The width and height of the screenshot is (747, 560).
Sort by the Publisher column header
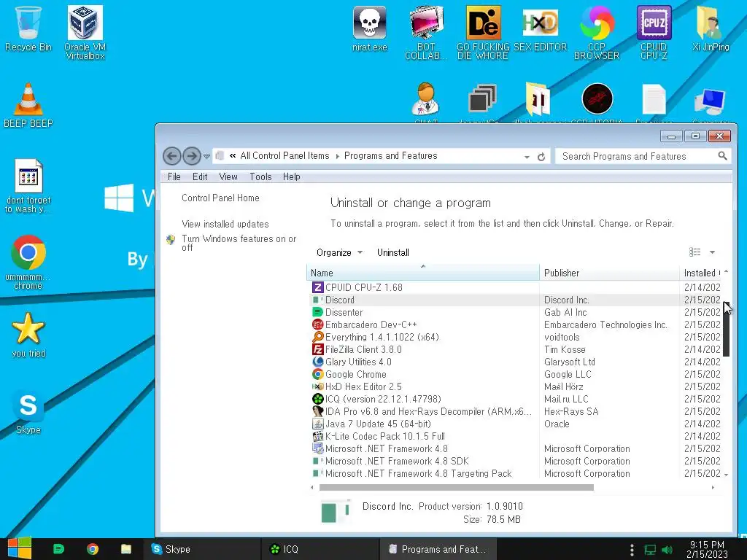click(609, 273)
